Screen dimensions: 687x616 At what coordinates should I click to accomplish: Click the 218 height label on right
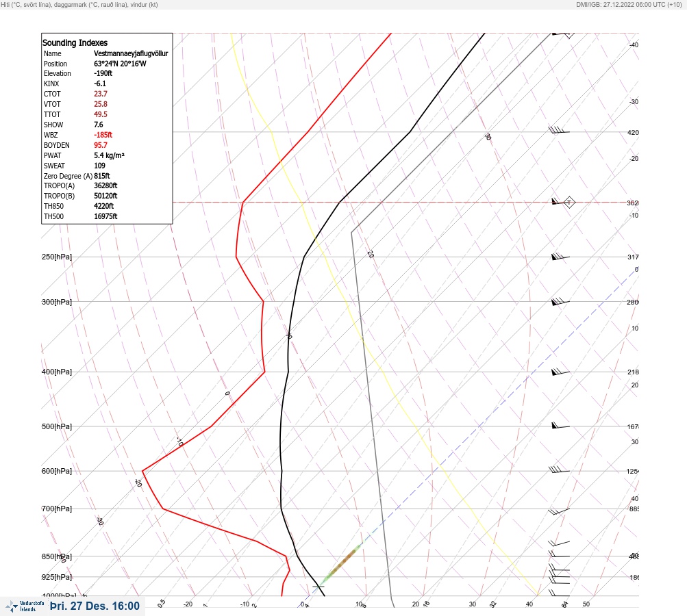[633, 372]
